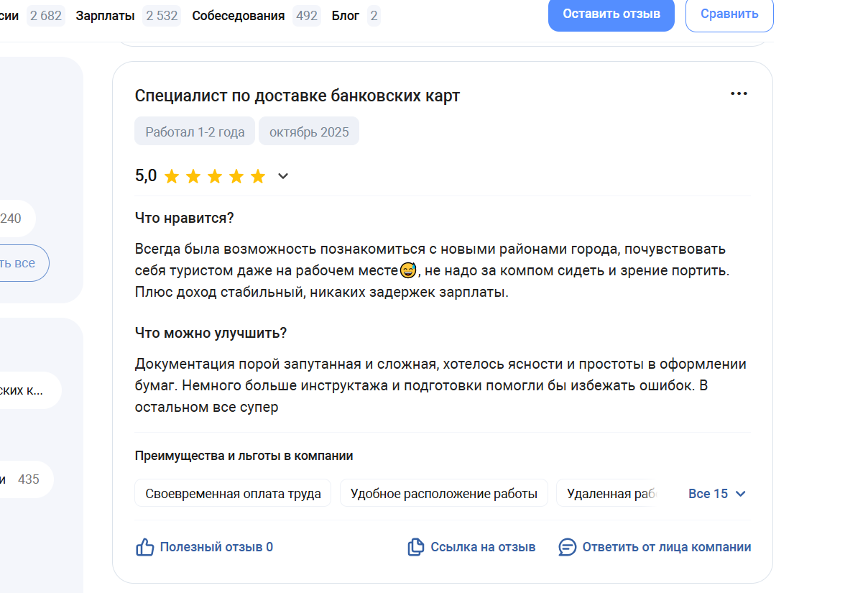Expand the 5,0 rating details chevron
The height and width of the screenshot is (593, 868).
(283, 176)
